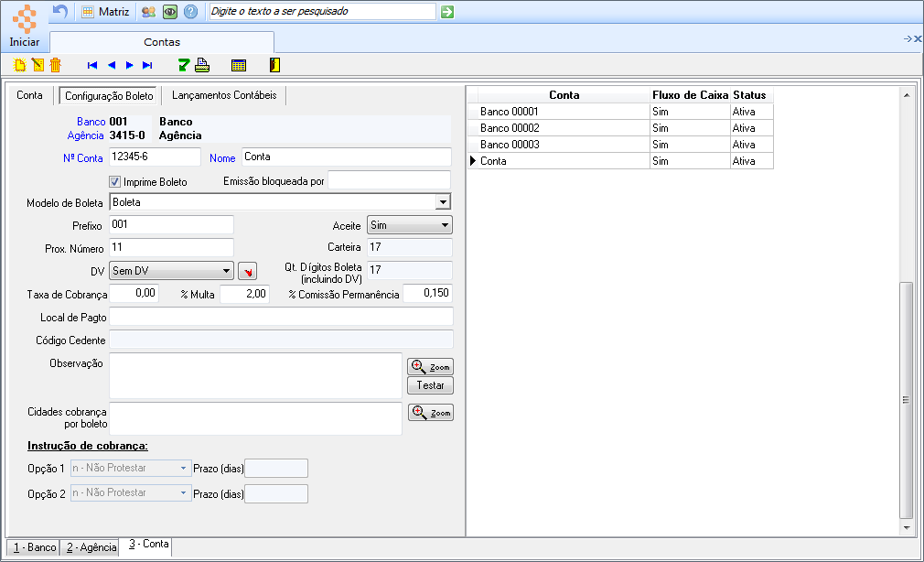Select the Banco 00001 row
This screenshot has width=924, height=562.
pyautogui.click(x=620, y=112)
